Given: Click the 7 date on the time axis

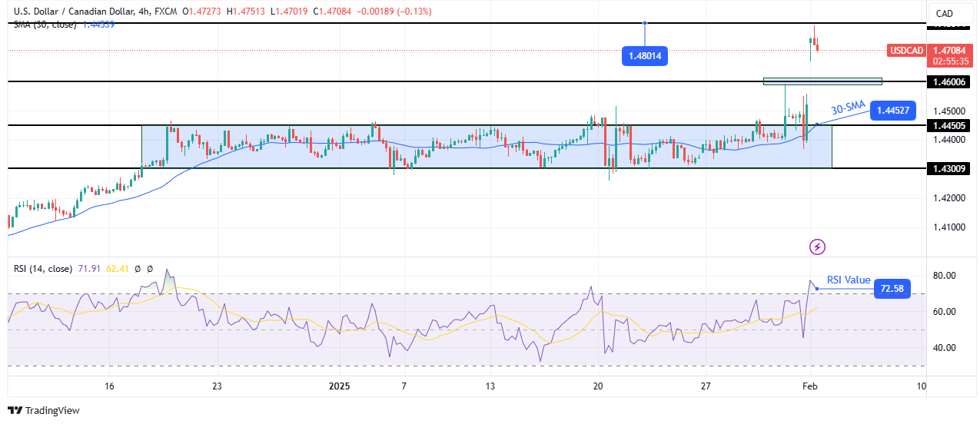Looking at the screenshot, I should (404, 386).
